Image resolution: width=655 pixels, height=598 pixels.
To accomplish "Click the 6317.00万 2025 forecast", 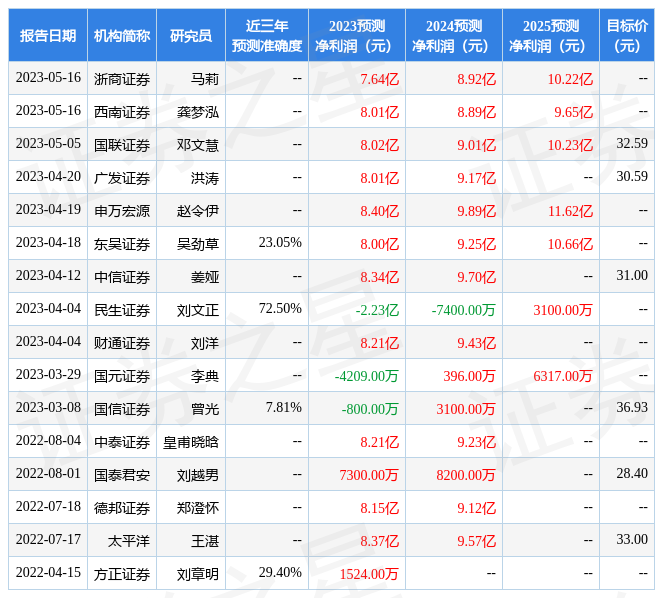I will tap(563, 376).
